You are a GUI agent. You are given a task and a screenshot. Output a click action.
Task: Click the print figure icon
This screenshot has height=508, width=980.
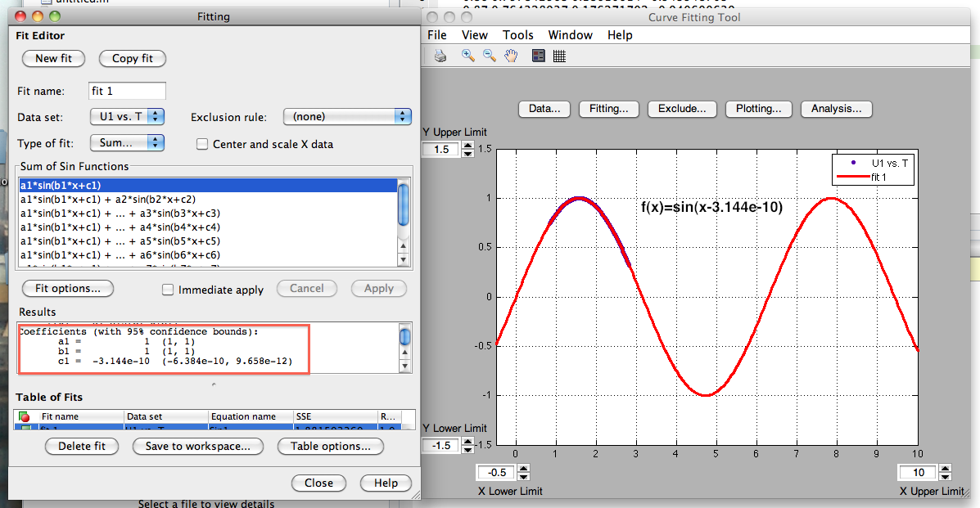pos(440,56)
